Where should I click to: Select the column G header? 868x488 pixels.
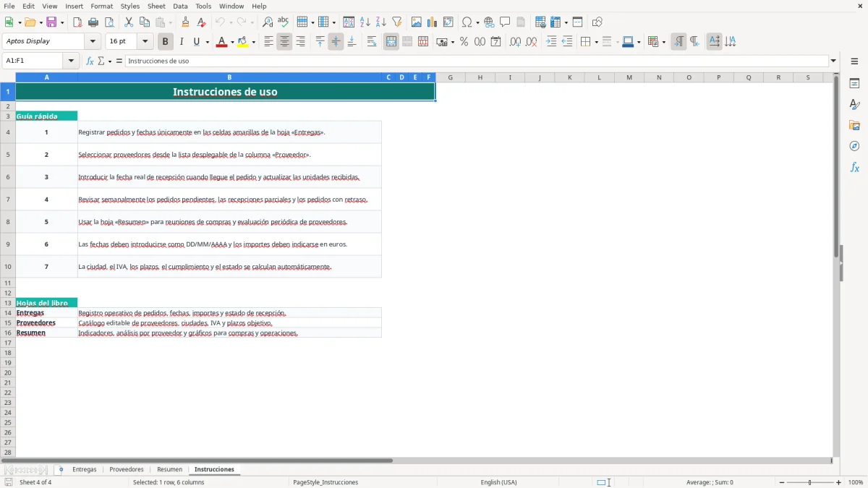click(450, 77)
